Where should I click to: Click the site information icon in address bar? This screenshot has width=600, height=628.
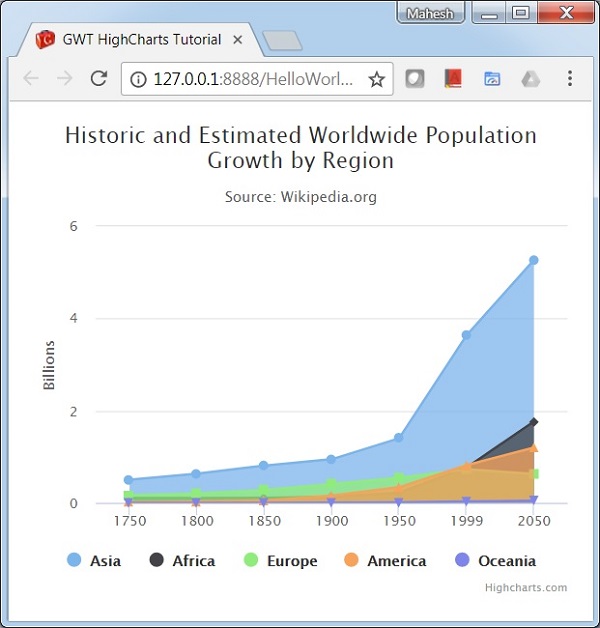(x=138, y=79)
